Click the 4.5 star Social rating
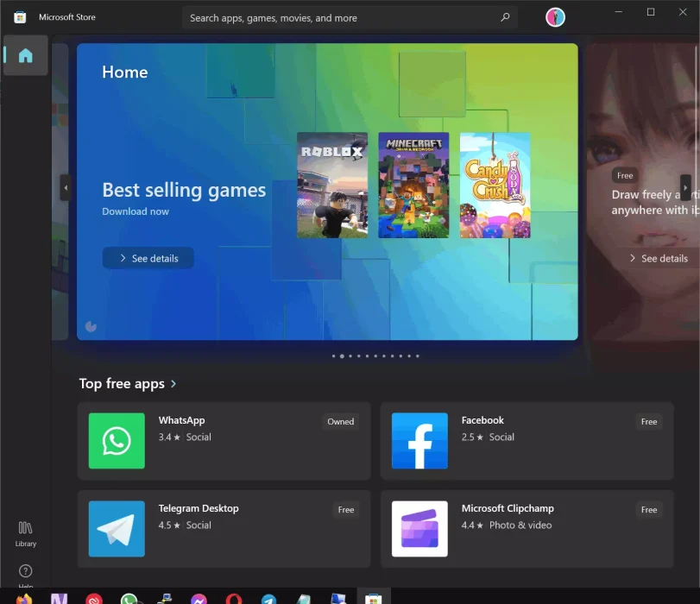Screen dimensions: 700x604 [x=185, y=525]
